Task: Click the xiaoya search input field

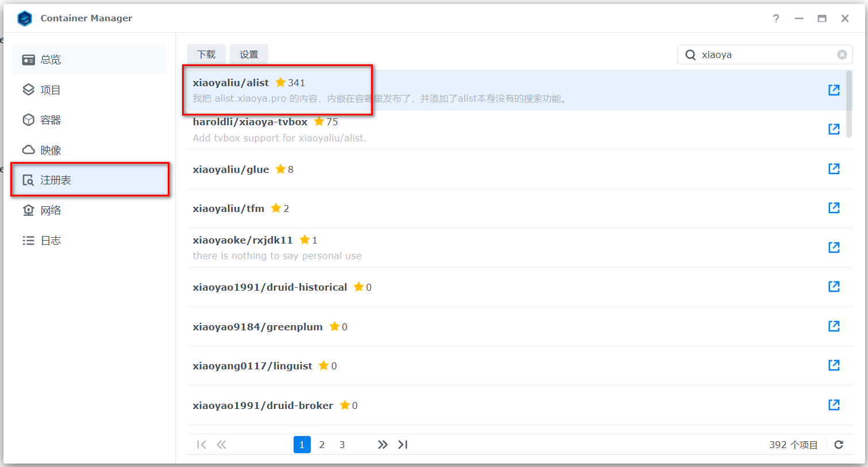Action: click(764, 55)
